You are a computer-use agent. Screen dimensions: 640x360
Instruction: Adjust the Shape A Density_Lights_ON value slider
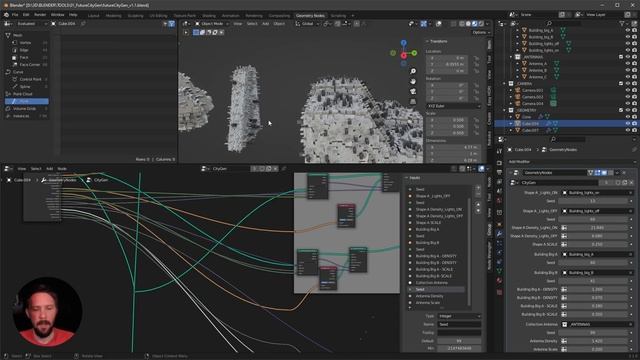pos(597,227)
